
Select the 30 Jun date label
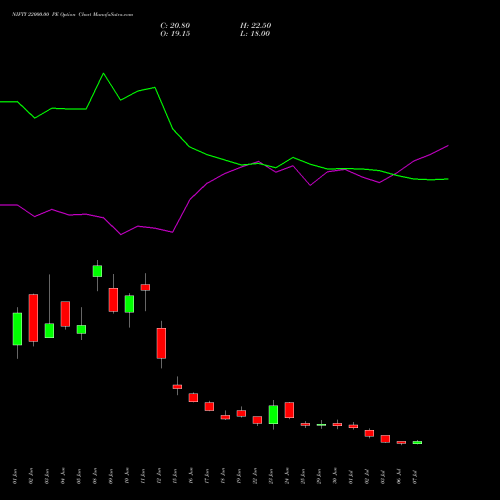click(335, 476)
